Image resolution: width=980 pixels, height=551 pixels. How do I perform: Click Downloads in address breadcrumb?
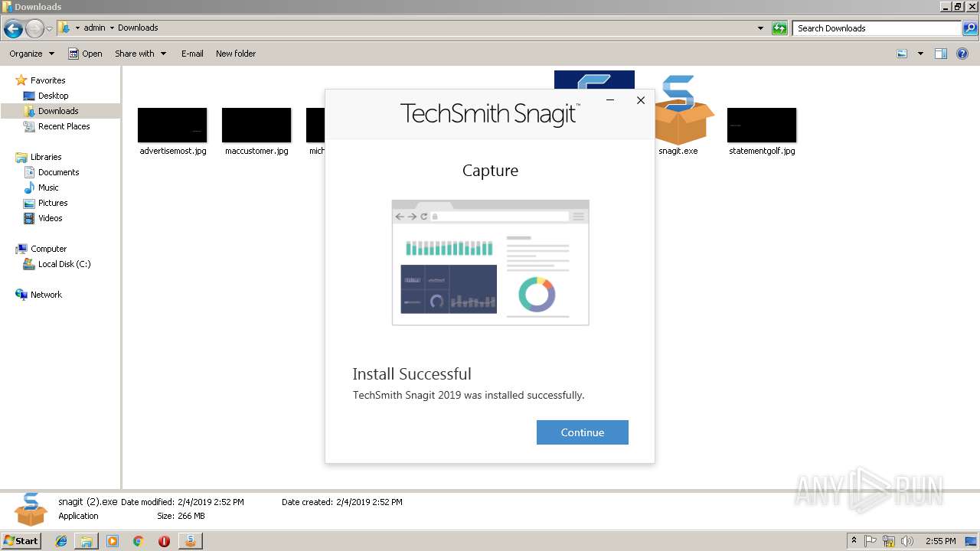(x=138, y=28)
